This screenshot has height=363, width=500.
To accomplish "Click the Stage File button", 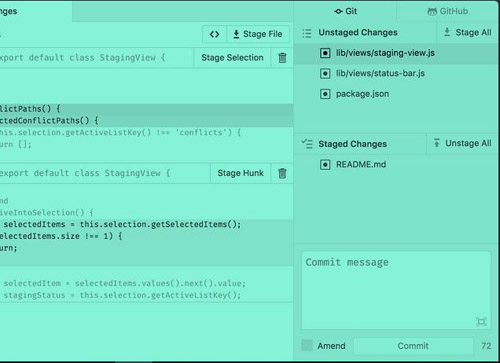I will tap(258, 34).
